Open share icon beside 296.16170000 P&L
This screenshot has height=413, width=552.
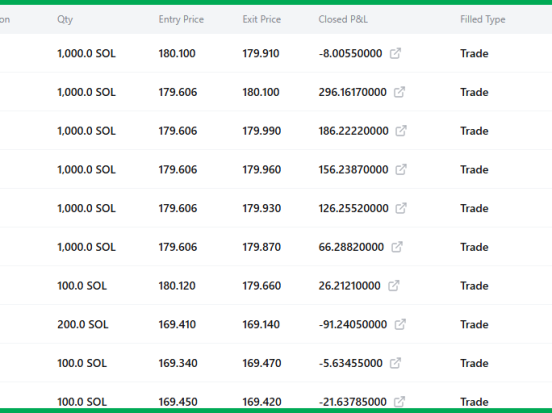(x=399, y=92)
